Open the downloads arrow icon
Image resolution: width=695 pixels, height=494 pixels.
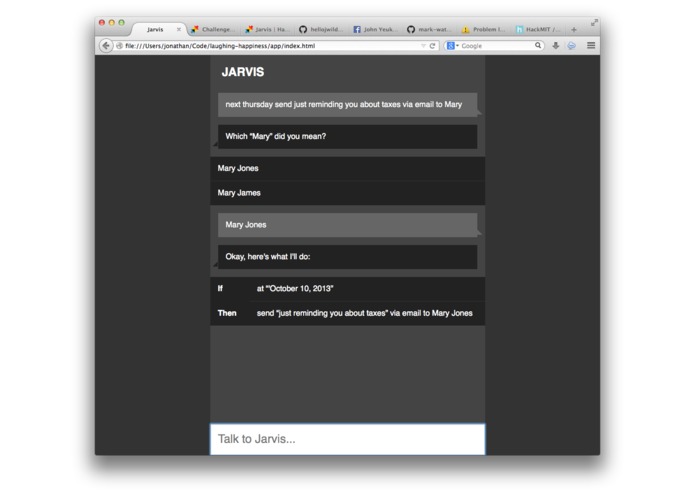point(555,46)
